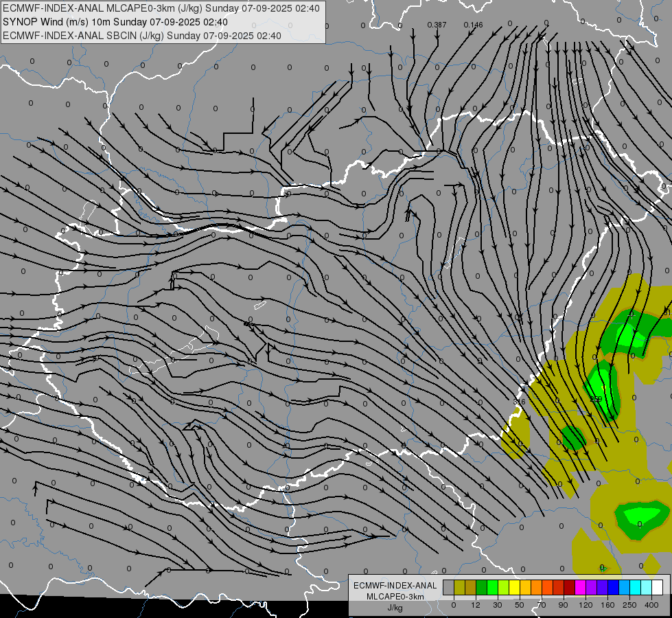Click the map value '316' near the border
672x618 pixels.
tap(519, 402)
